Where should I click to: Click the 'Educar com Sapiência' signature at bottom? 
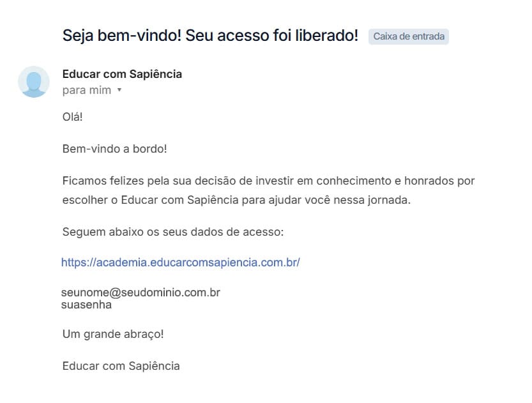click(121, 366)
